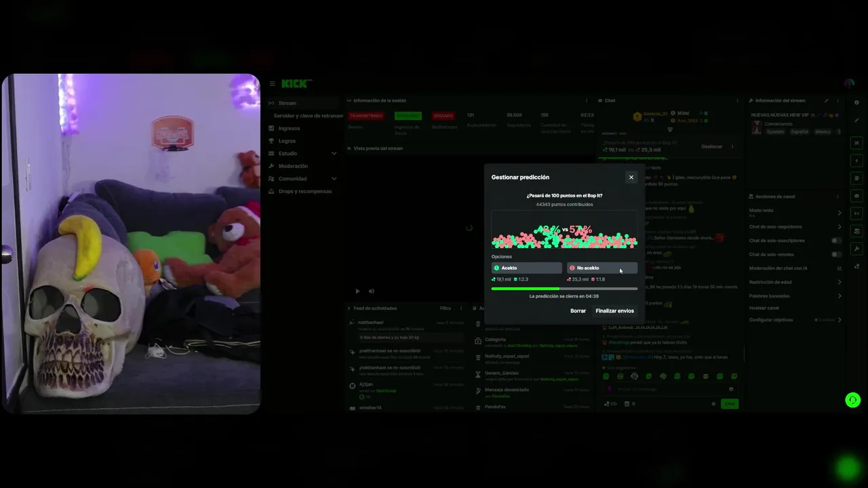The height and width of the screenshot is (488, 868).
Task: Open Modo lento settings chevron
Action: click(x=840, y=213)
